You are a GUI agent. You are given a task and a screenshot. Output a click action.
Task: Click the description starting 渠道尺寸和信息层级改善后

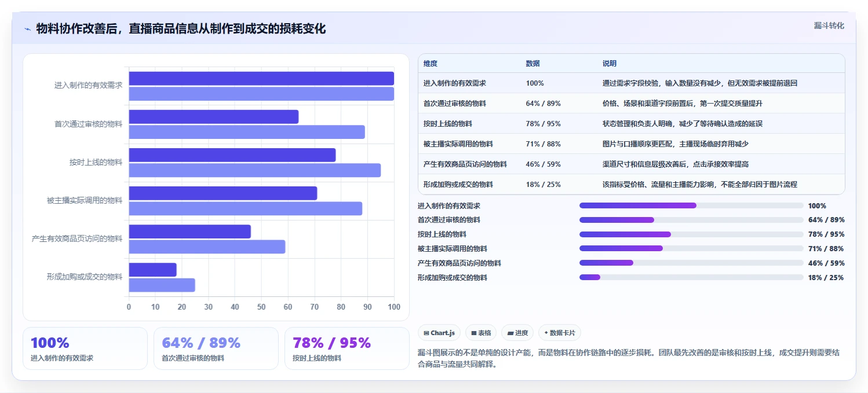coord(676,164)
